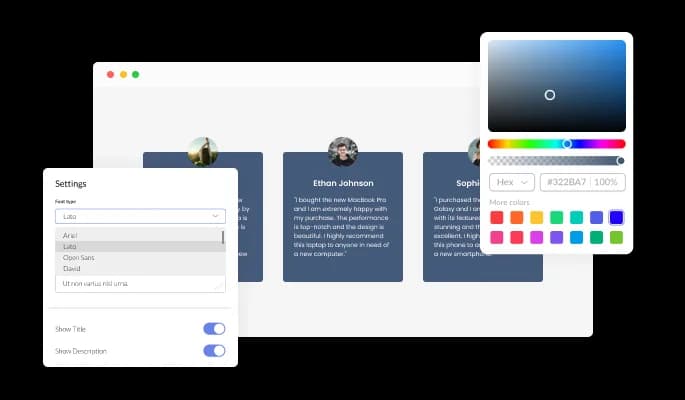Pick the selected deep blue swatch
Viewport: 685px width, 400px height.
click(x=616, y=217)
